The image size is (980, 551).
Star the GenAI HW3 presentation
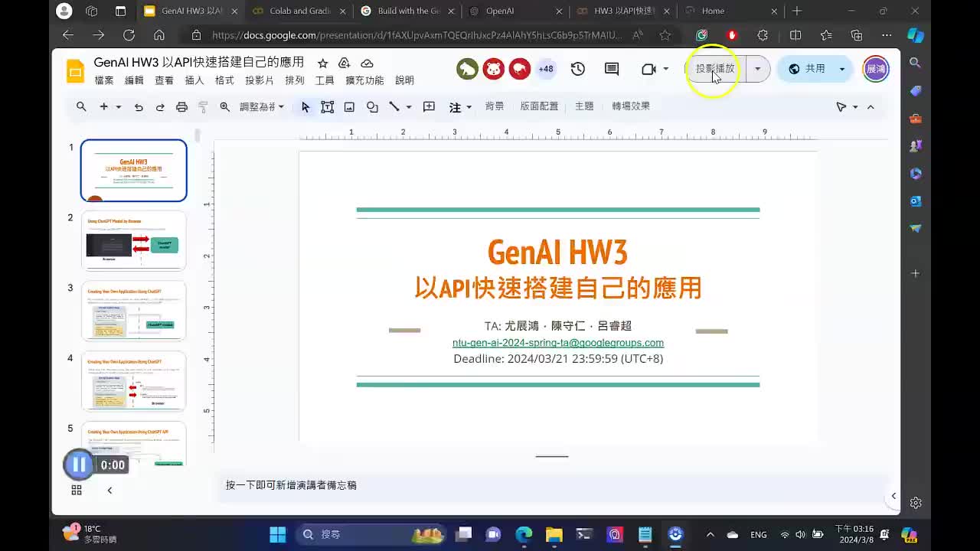click(322, 63)
